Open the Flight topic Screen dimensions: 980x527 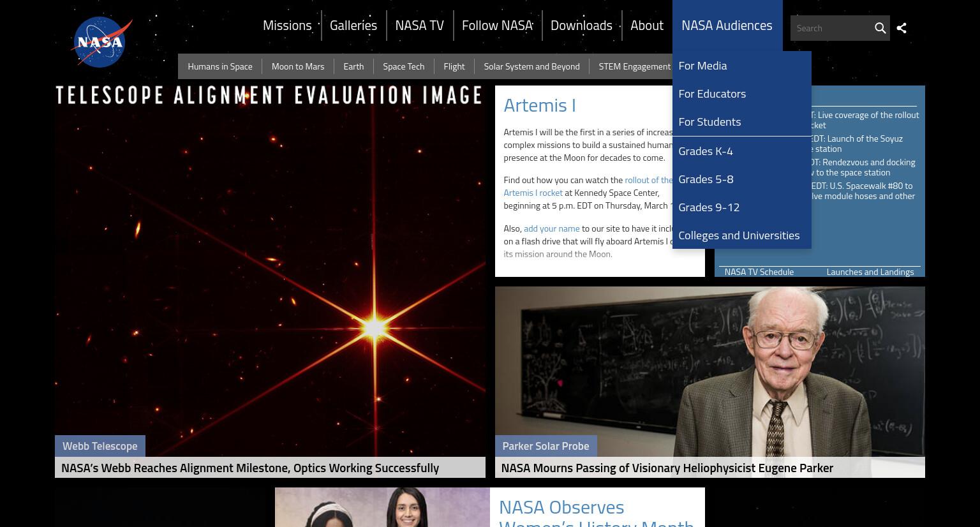click(454, 66)
